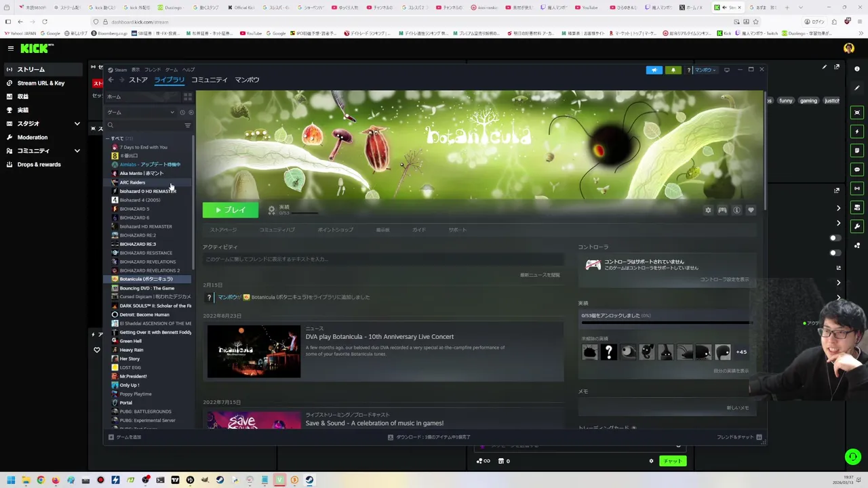The width and height of the screenshot is (868, 488).
Task: Add Botanicula to favorites with heart icon
Action: (751, 210)
